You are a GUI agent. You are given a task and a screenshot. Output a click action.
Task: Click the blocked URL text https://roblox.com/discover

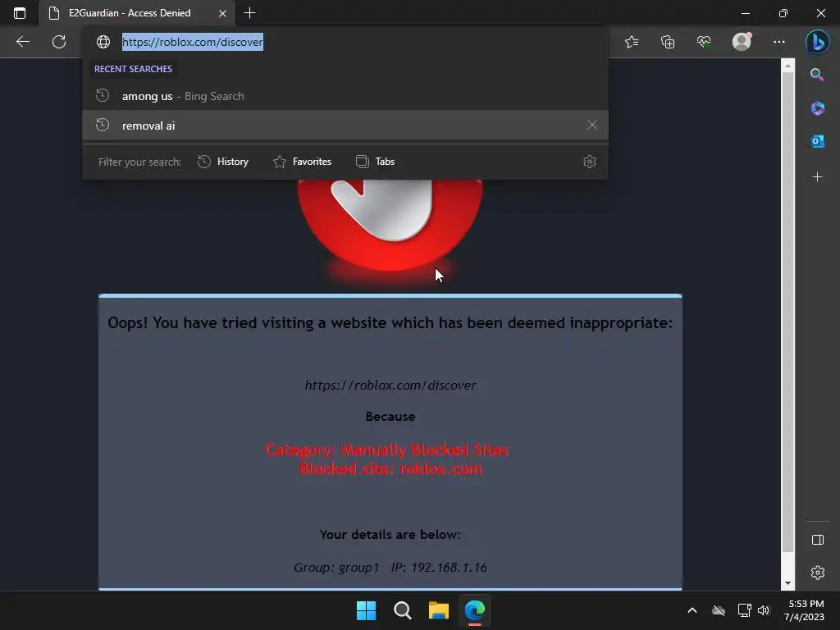(390, 386)
